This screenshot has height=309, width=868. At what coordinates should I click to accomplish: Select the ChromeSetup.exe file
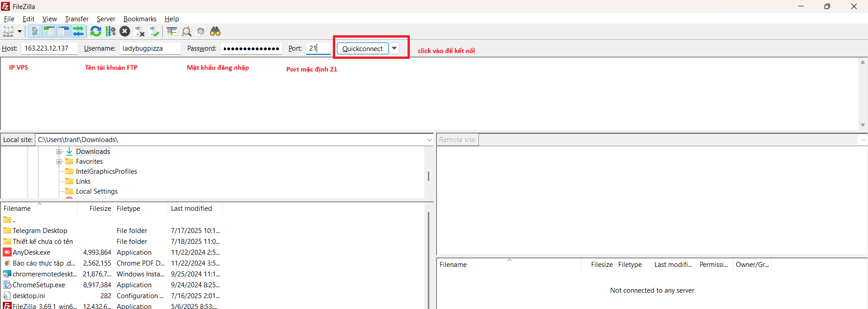coord(111,285)
